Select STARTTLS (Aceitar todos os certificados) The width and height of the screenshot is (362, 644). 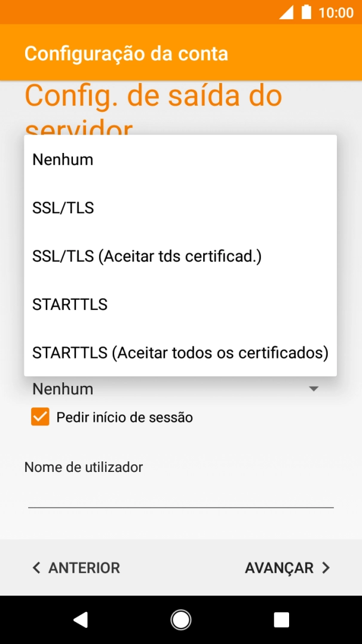pyautogui.click(x=179, y=352)
